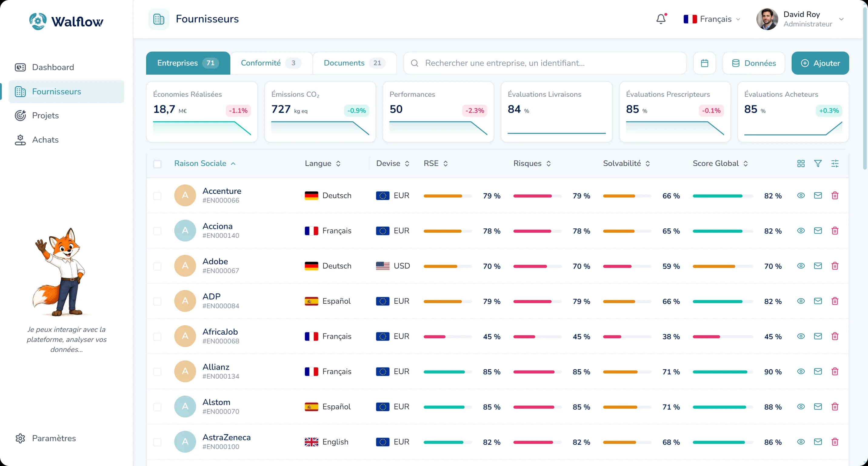
Task: View Accenture details with eye icon
Action: [x=801, y=196]
